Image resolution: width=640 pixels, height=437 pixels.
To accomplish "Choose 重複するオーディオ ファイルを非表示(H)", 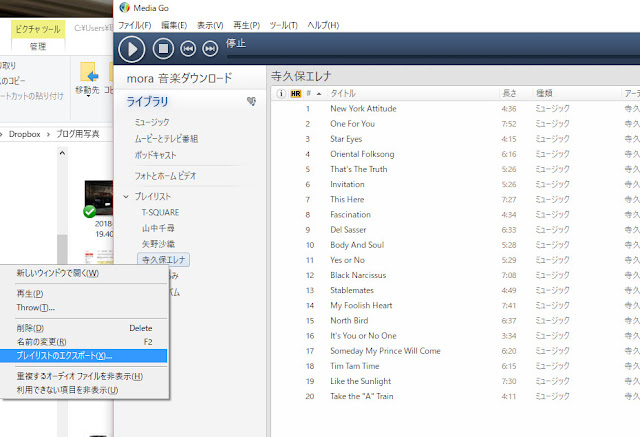I will click(x=84, y=376).
